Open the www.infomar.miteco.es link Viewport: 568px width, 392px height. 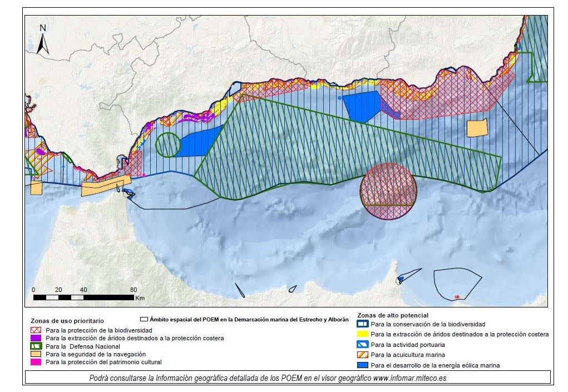404,378
